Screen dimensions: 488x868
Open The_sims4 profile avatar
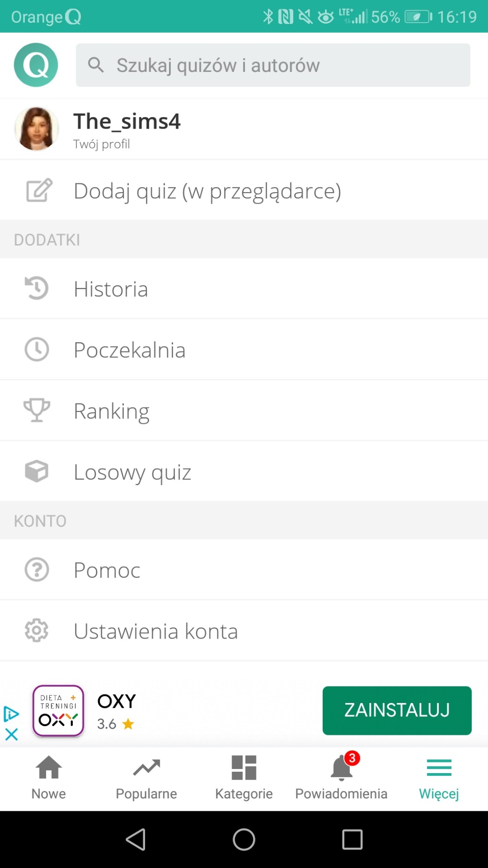coord(37,129)
